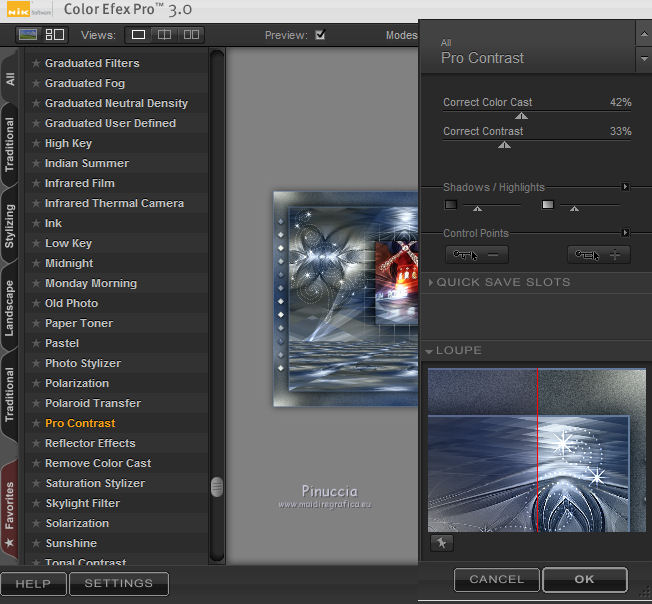Adjust the Shadows slider handle

point(477,208)
